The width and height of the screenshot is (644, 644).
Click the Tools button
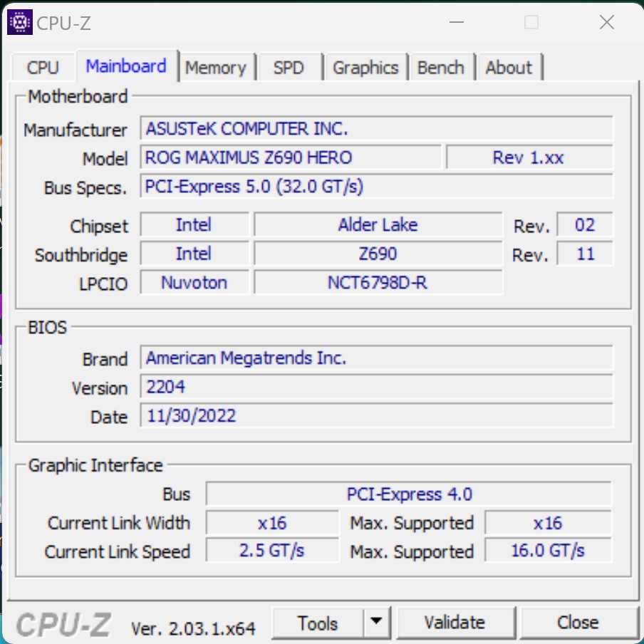318,623
